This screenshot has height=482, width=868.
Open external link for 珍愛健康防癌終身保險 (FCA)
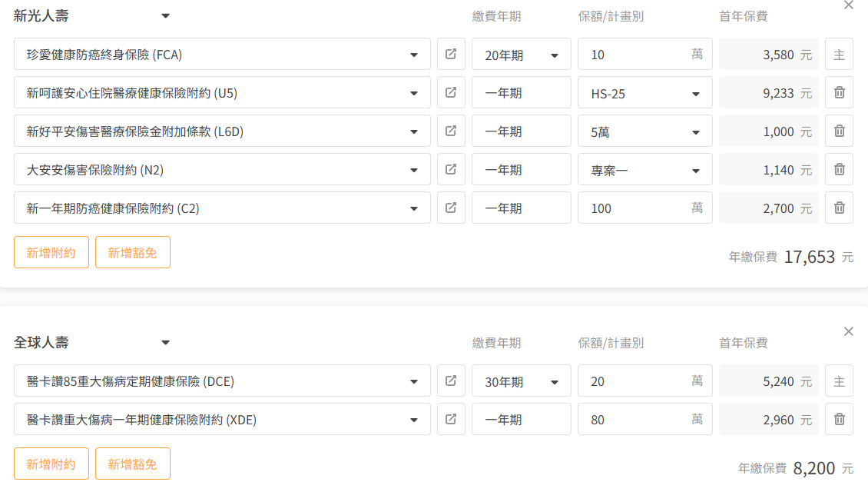pyautogui.click(x=451, y=55)
